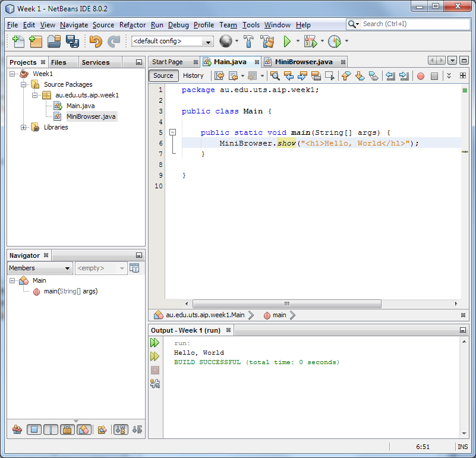Image resolution: width=476 pixels, height=458 pixels.
Task: Switch to the MiniBrowser.java tab
Action: tap(303, 62)
